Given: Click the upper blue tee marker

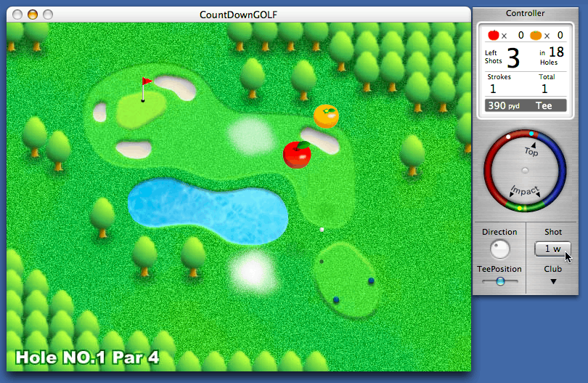Looking at the screenshot, I should 371,281.
